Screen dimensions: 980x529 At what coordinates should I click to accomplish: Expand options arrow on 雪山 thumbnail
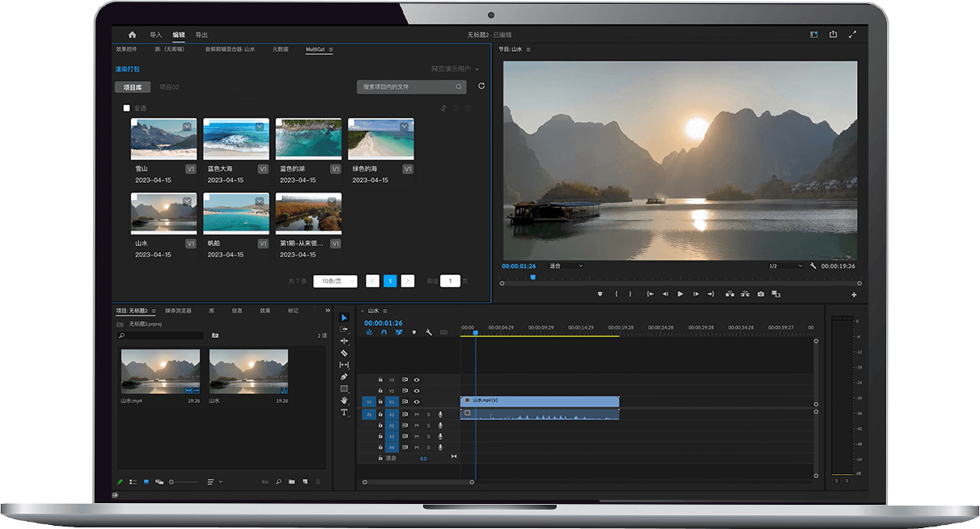tap(187, 127)
